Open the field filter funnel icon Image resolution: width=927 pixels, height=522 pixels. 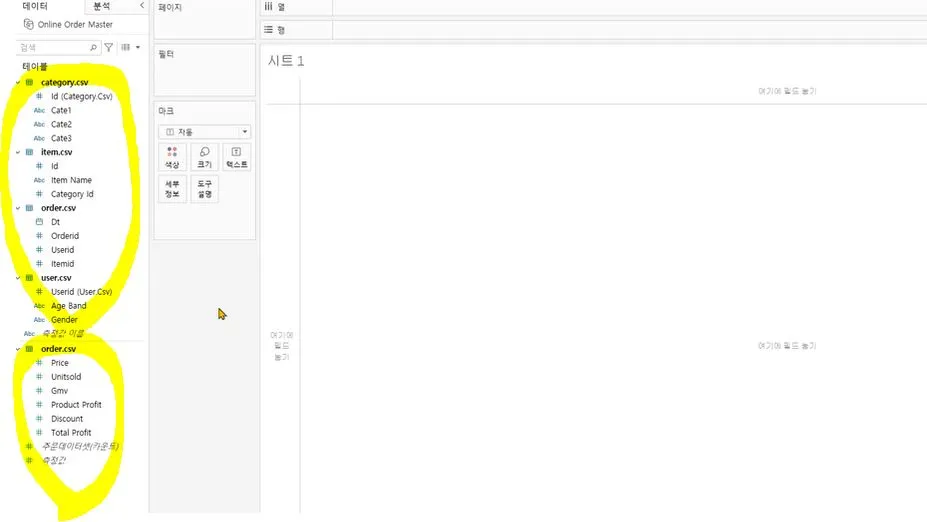coord(109,47)
